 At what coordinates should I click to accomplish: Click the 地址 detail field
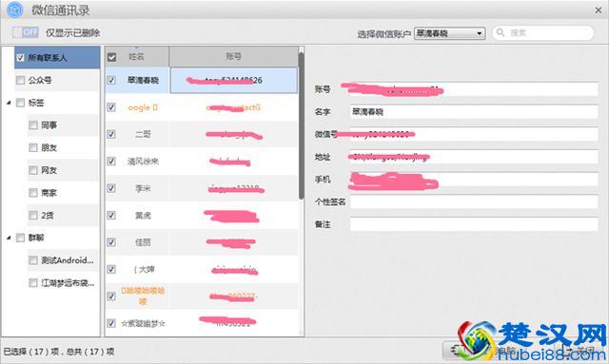tap(474, 157)
